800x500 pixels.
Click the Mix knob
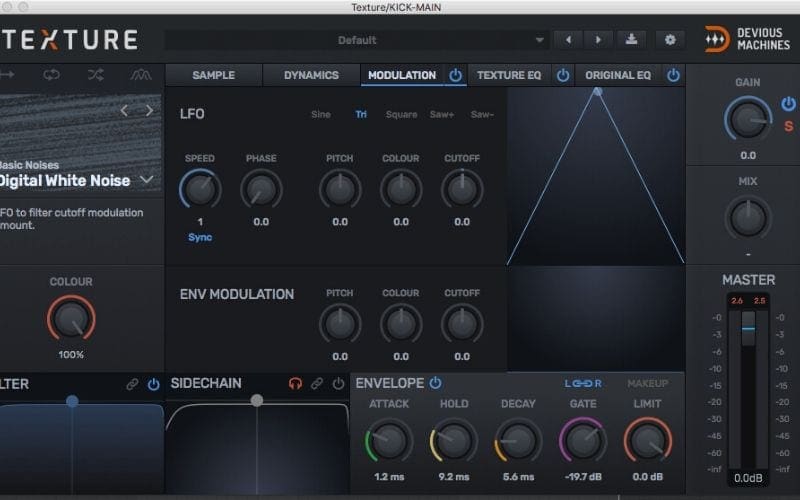(748, 218)
